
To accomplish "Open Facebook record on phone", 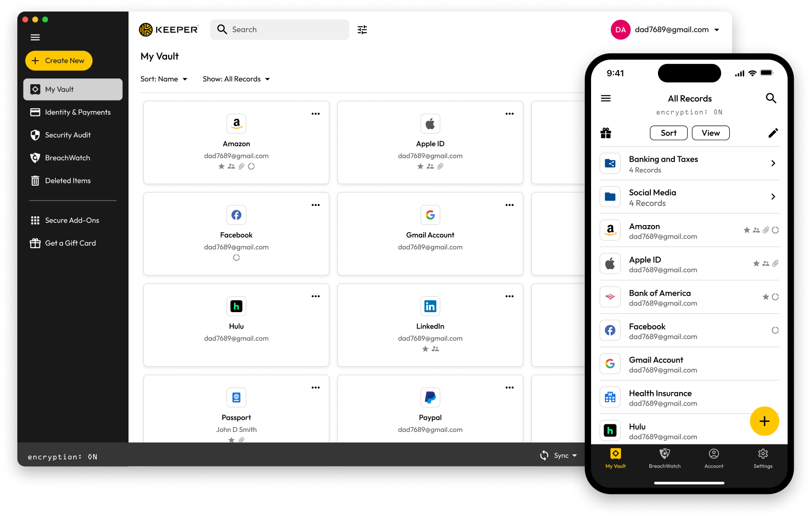I will (689, 330).
